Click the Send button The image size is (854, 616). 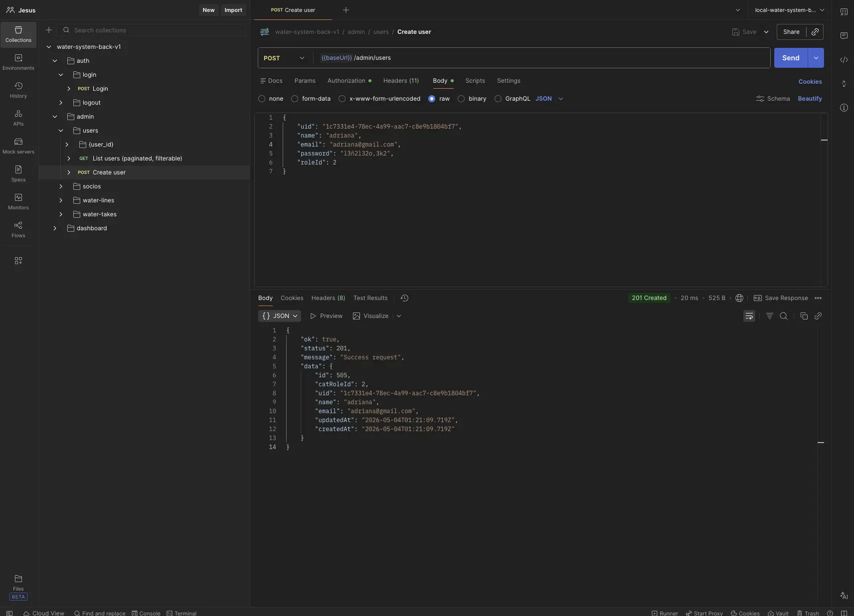tap(791, 58)
